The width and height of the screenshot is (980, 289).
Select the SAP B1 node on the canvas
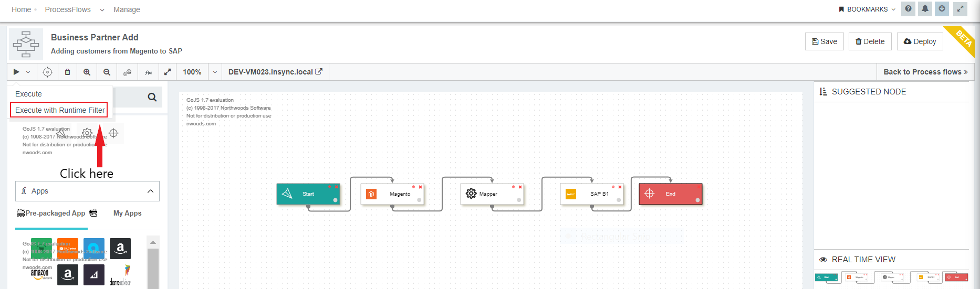592,194
